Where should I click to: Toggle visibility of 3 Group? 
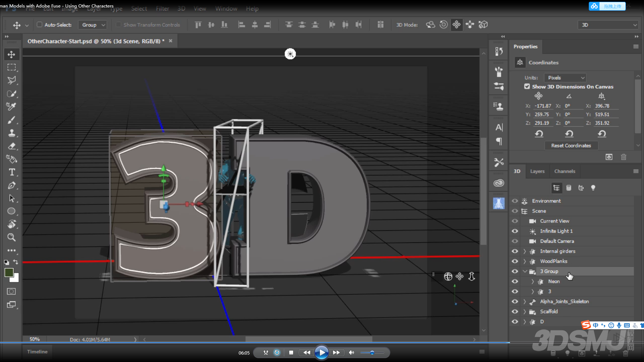click(x=515, y=271)
